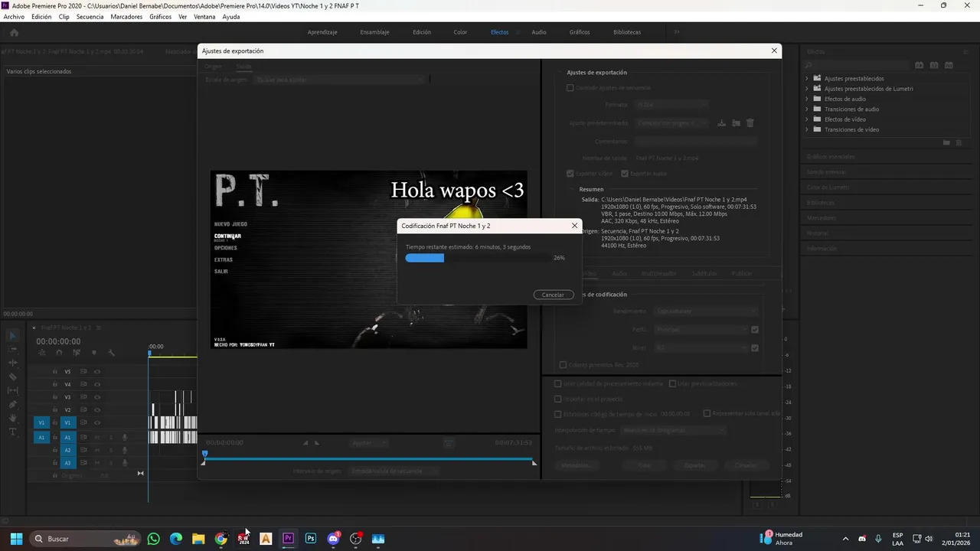The height and width of the screenshot is (551, 980).
Task: Open File Explorer from the taskbar
Action: click(198, 539)
